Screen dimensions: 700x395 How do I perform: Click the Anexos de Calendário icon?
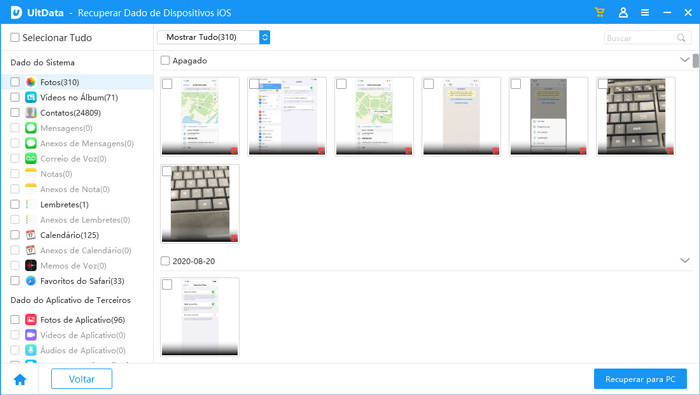click(x=31, y=250)
